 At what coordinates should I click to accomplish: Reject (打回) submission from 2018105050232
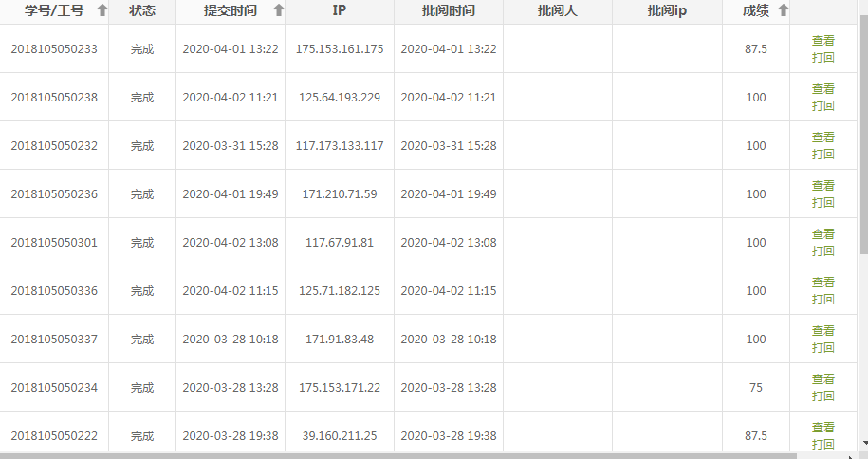(x=822, y=154)
